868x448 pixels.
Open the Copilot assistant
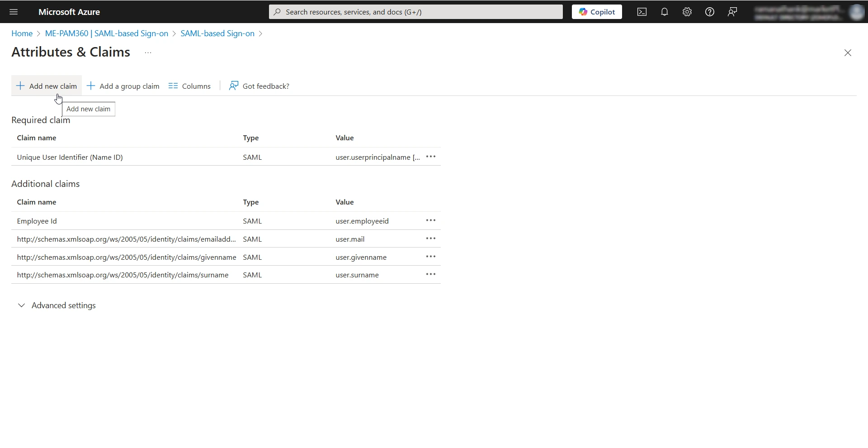pyautogui.click(x=597, y=12)
